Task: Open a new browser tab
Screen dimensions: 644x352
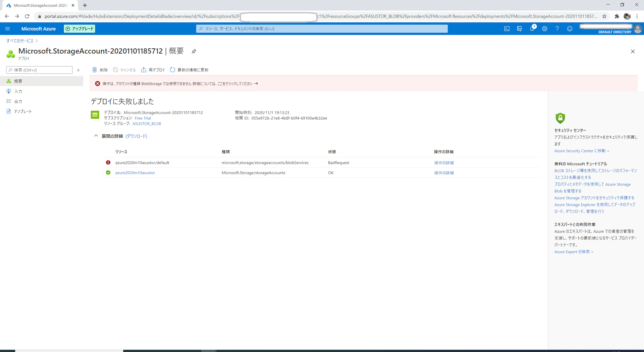Action: (x=85, y=5)
